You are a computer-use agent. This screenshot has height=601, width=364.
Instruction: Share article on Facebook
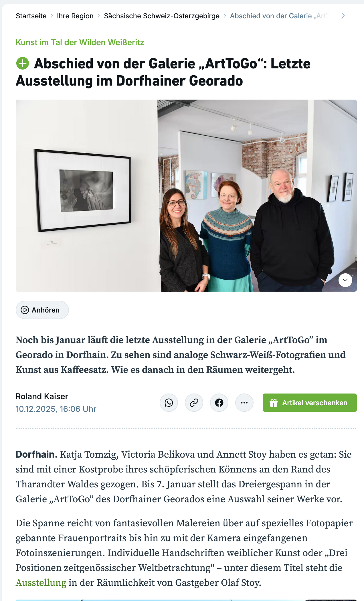(219, 403)
